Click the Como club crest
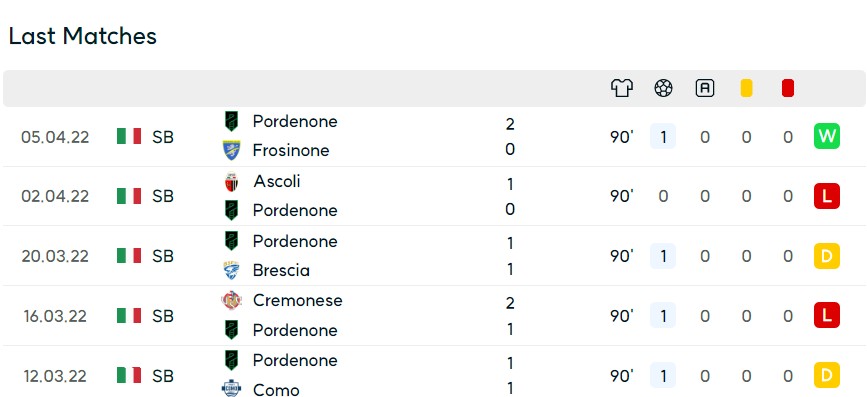Viewport: 867px width, 397px height. coord(231,389)
